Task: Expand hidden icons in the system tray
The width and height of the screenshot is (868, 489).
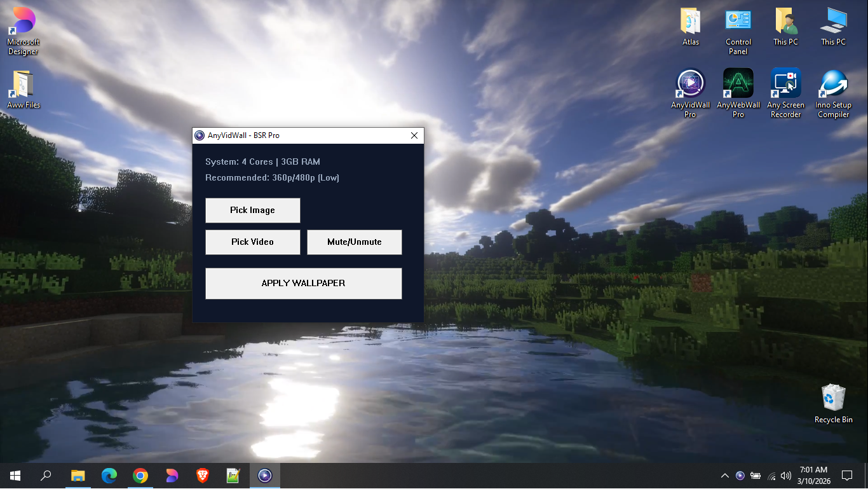Action: point(724,475)
